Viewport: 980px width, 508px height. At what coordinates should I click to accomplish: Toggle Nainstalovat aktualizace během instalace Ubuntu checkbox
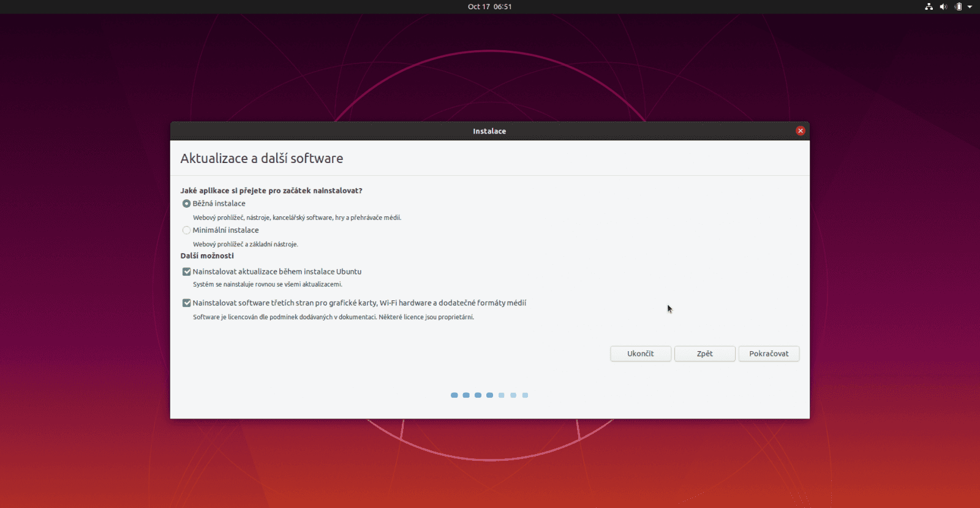pyautogui.click(x=186, y=271)
